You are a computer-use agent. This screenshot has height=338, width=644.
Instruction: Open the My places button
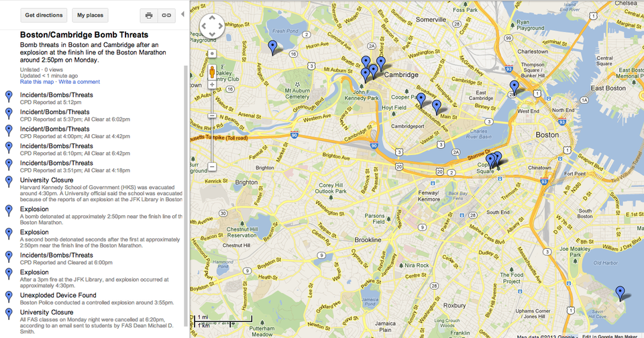[x=91, y=15]
